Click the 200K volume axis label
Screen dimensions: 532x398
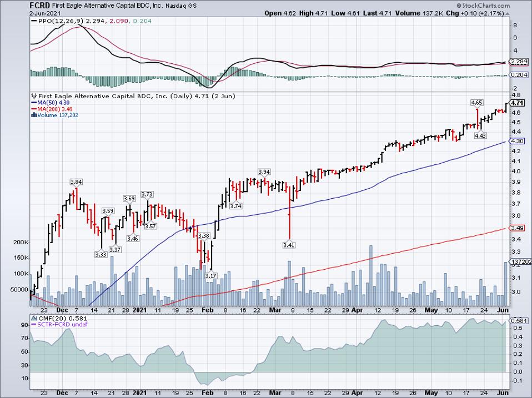21,243
